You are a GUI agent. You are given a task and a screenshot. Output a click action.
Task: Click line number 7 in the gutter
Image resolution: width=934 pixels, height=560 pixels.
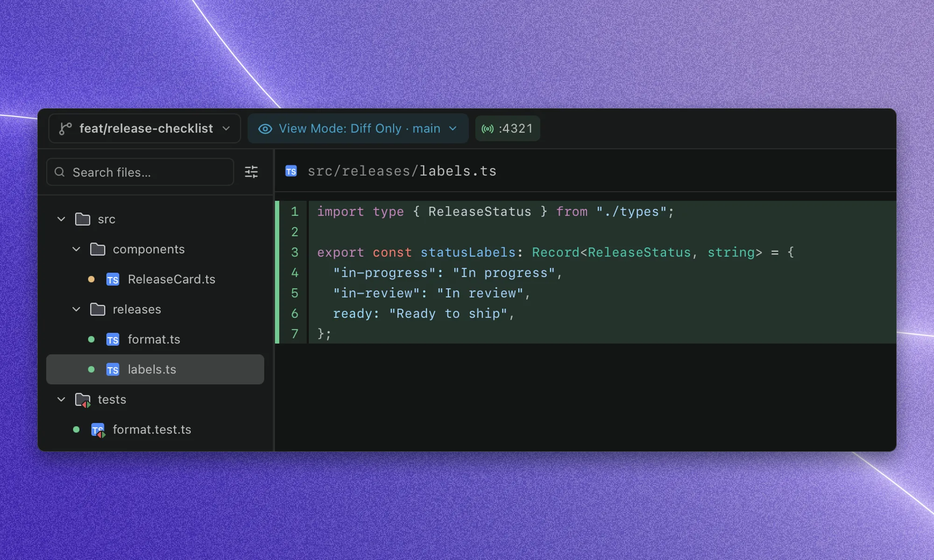click(x=295, y=334)
